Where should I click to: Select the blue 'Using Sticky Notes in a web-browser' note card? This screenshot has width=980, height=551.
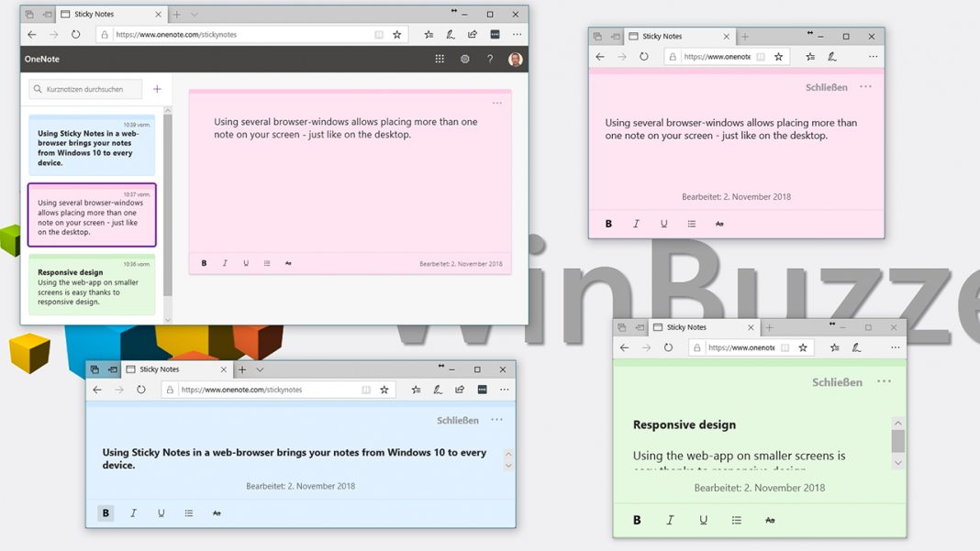click(x=92, y=146)
